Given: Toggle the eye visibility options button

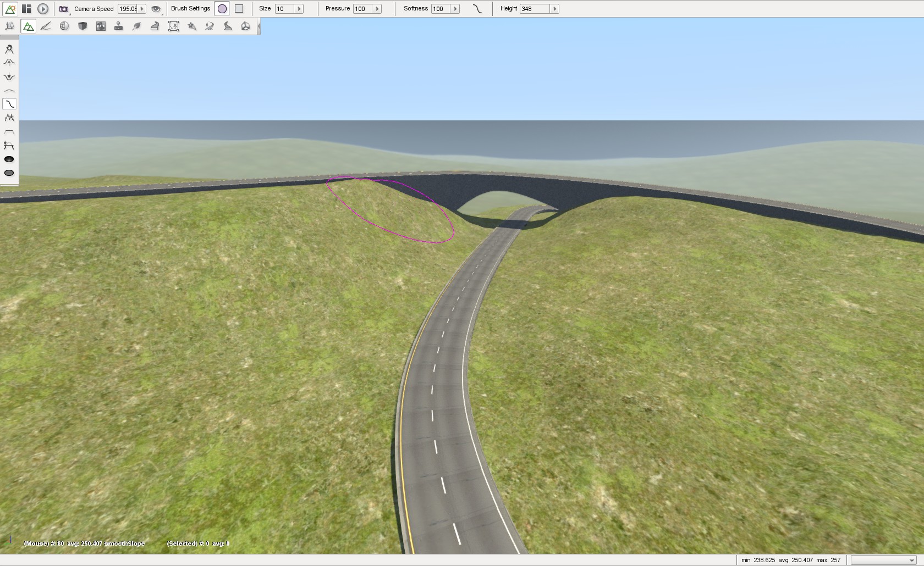Looking at the screenshot, I should pyautogui.click(x=156, y=9).
